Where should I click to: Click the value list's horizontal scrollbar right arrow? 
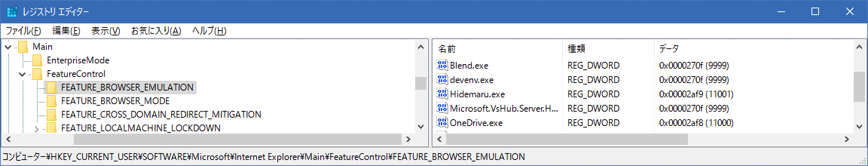[847, 139]
